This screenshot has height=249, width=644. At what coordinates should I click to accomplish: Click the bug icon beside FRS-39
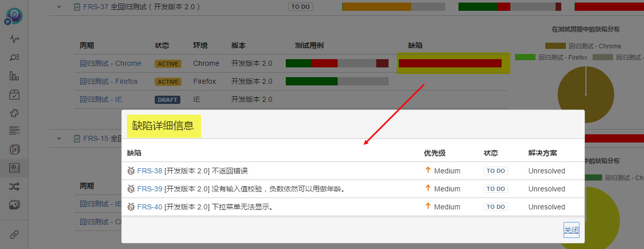tap(131, 189)
